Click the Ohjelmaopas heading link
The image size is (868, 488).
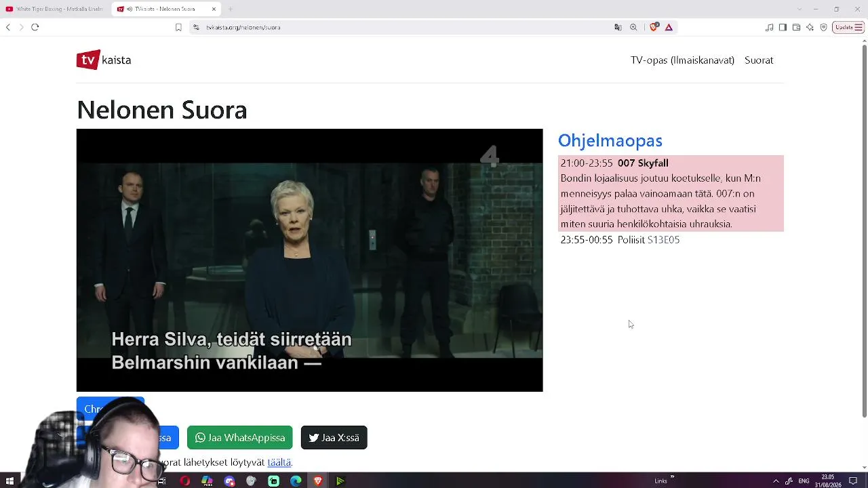(610, 141)
